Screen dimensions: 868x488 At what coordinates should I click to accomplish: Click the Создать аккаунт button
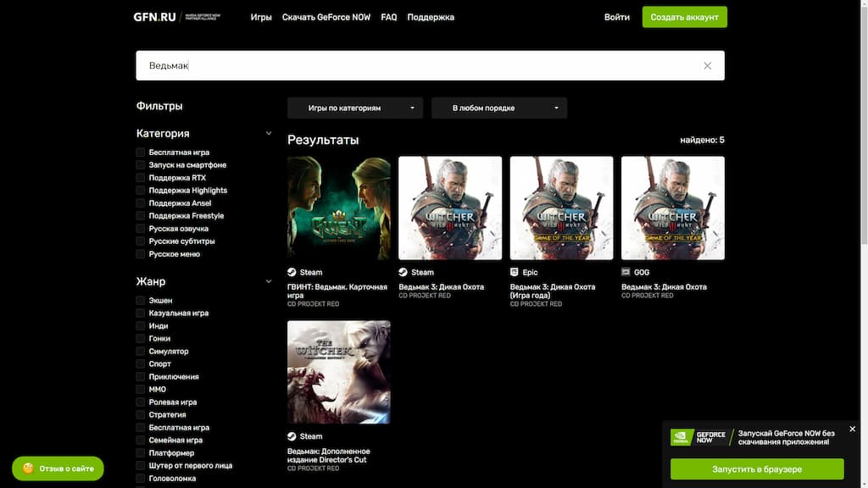pyautogui.click(x=684, y=17)
